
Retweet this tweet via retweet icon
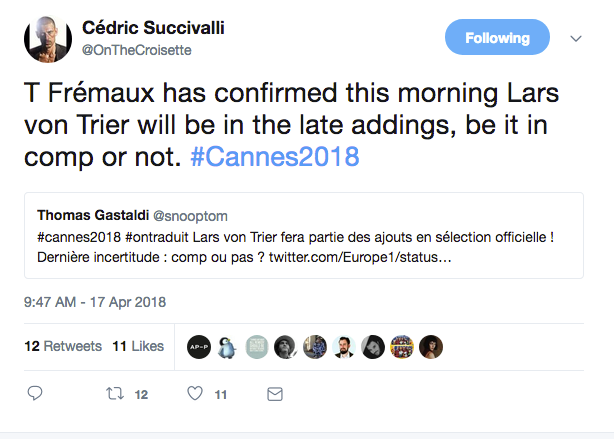pos(115,395)
